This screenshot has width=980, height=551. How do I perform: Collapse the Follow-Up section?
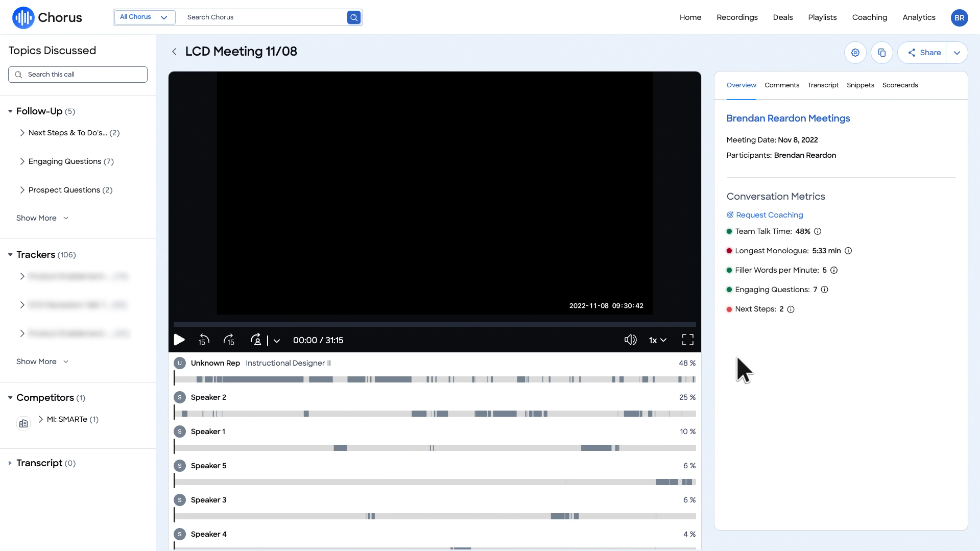pyautogui.click(x=10, y=111)
